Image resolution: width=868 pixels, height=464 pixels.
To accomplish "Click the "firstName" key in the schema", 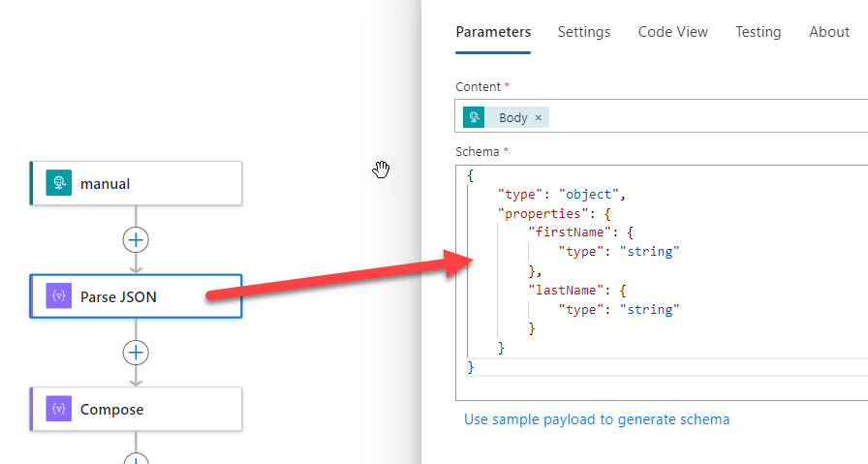I will click(x=569, y=232).
